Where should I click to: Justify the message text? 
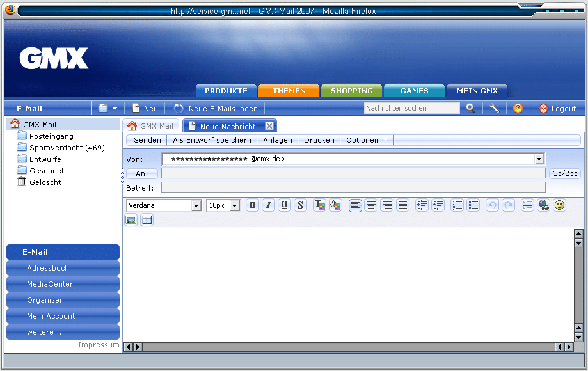(x=402, y=205)
